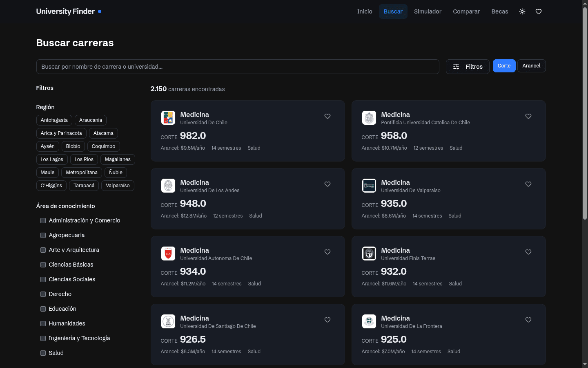Click the Universidad Autonoma De Chile logo
The height and width of the screenshot is (368, 588).
[168, 254]
